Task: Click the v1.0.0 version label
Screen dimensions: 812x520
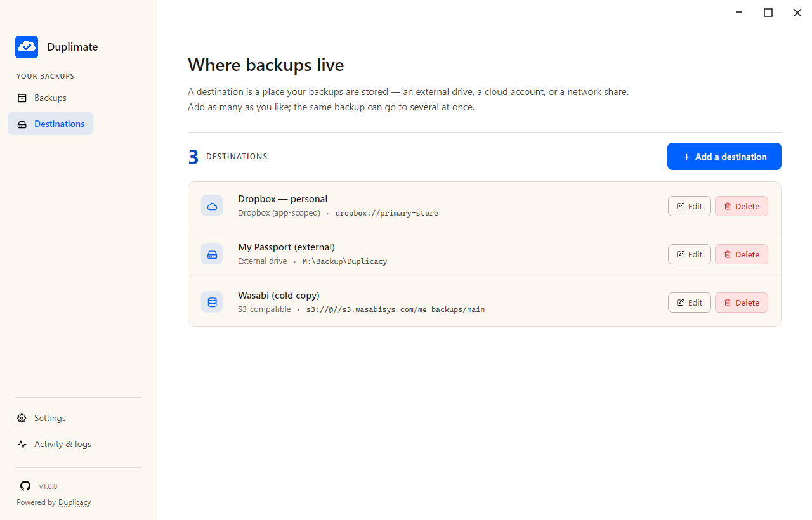Action: pos(48,486)
